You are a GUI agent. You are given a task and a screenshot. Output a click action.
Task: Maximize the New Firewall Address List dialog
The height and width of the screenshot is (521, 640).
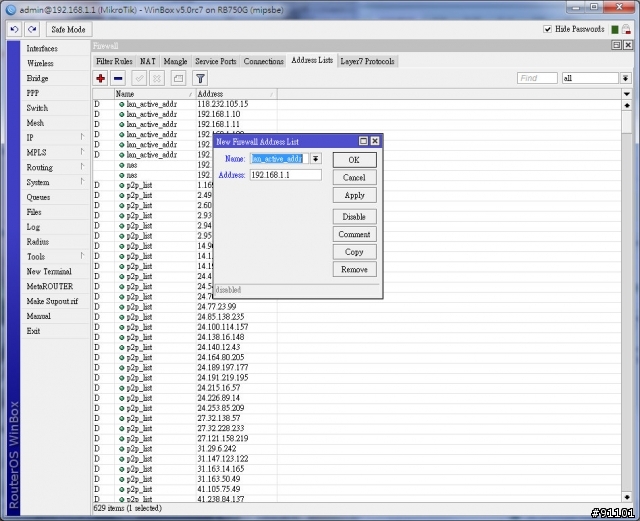(x=363, y=141)
